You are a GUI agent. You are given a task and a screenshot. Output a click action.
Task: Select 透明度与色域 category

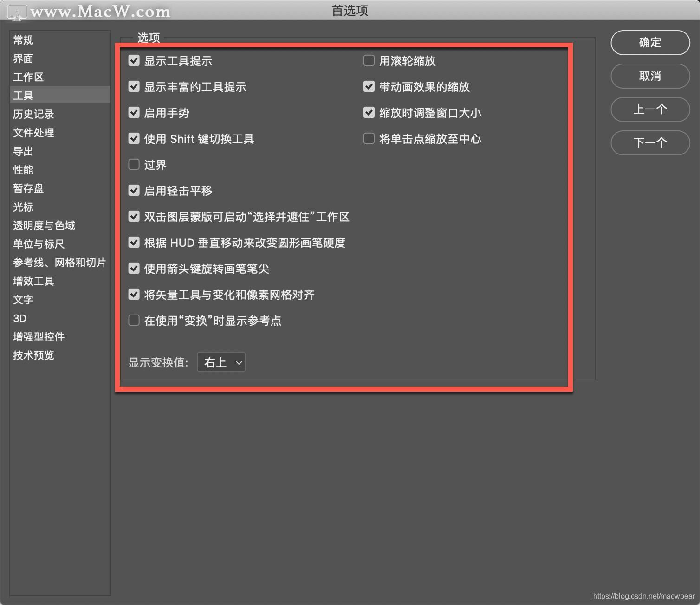click(x=60, y=225)
